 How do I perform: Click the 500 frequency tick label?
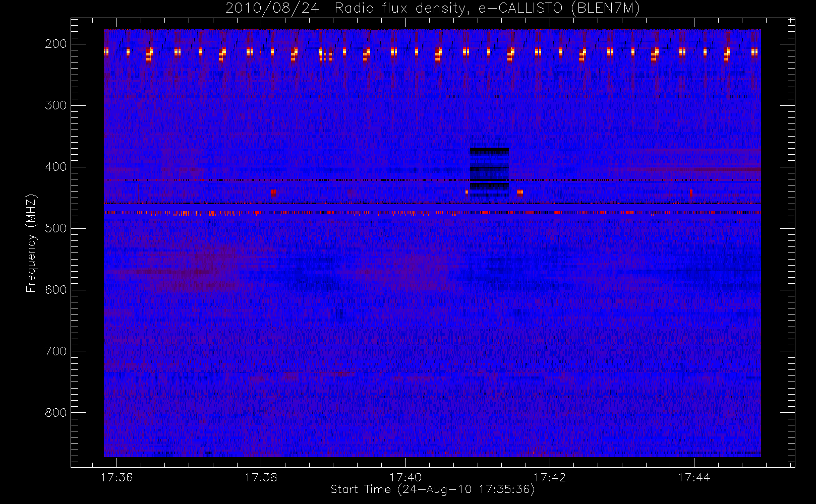pyautogui.click(x=55, y=228)
